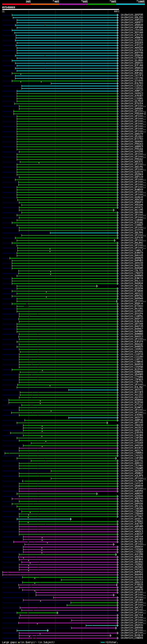The image size is (147, 644).
Task: Select the UniRef100_B0WEK9 label
Action: click(132, 189)
